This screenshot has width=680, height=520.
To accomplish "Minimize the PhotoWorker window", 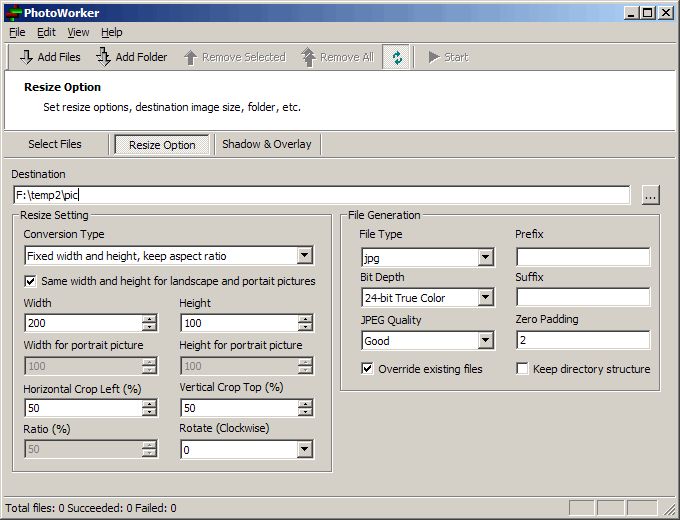I will click(632, 13).
